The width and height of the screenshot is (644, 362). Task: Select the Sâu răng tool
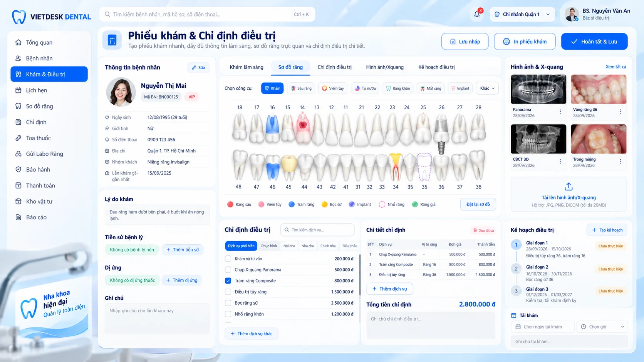coord(301,88)
